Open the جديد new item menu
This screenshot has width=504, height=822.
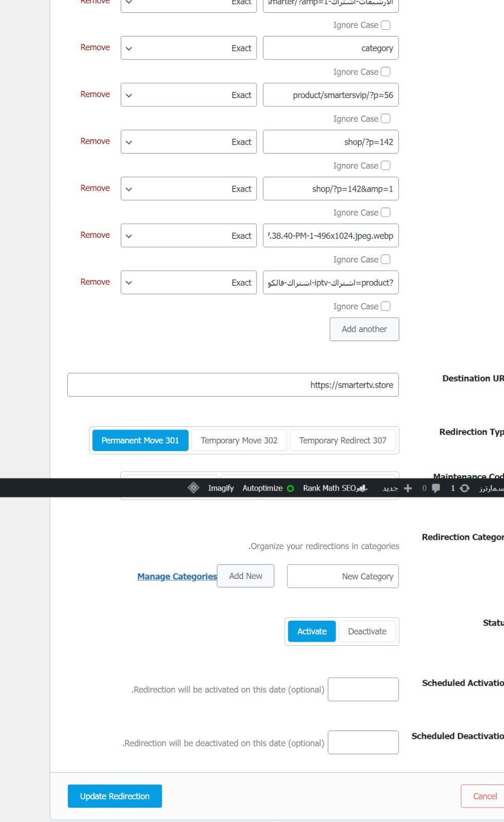tap(390, 488)
